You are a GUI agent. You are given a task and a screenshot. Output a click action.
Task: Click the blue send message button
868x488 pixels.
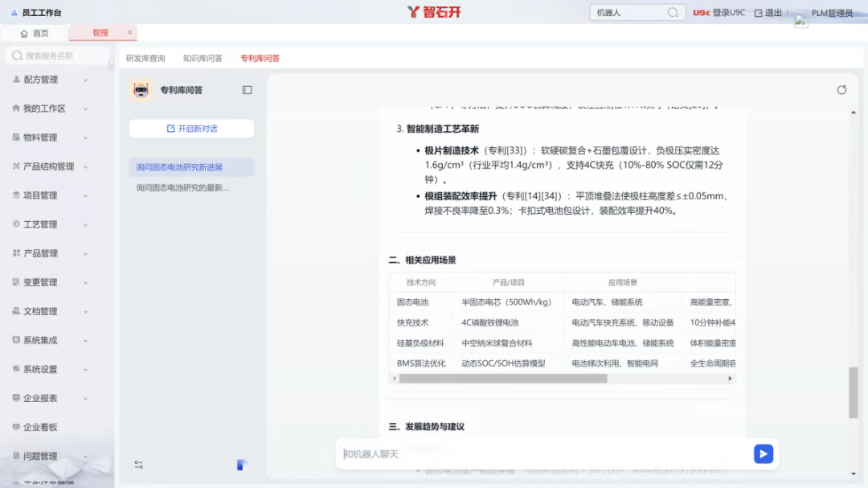click(x=762, y=453)
